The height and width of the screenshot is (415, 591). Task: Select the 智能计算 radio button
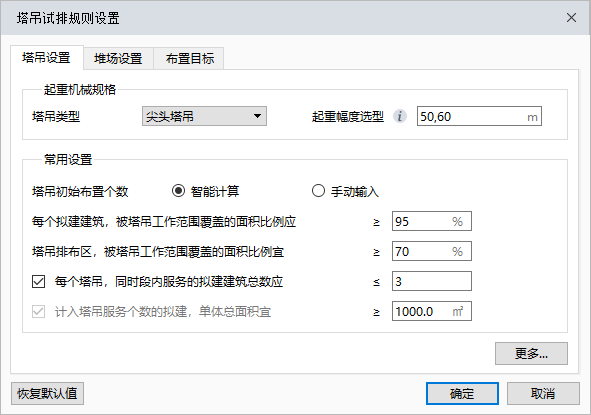point(178,191)
